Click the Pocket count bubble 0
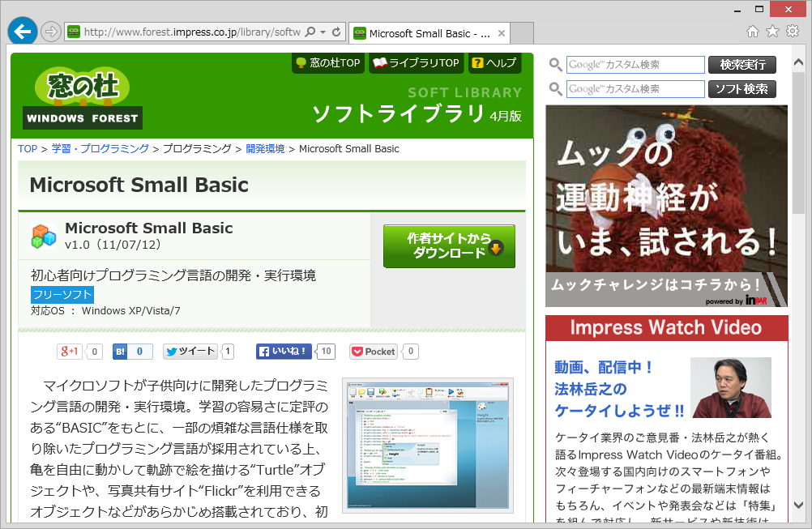Image resolution: width=812 pixels, height=529 pixels. click(411, 352)
